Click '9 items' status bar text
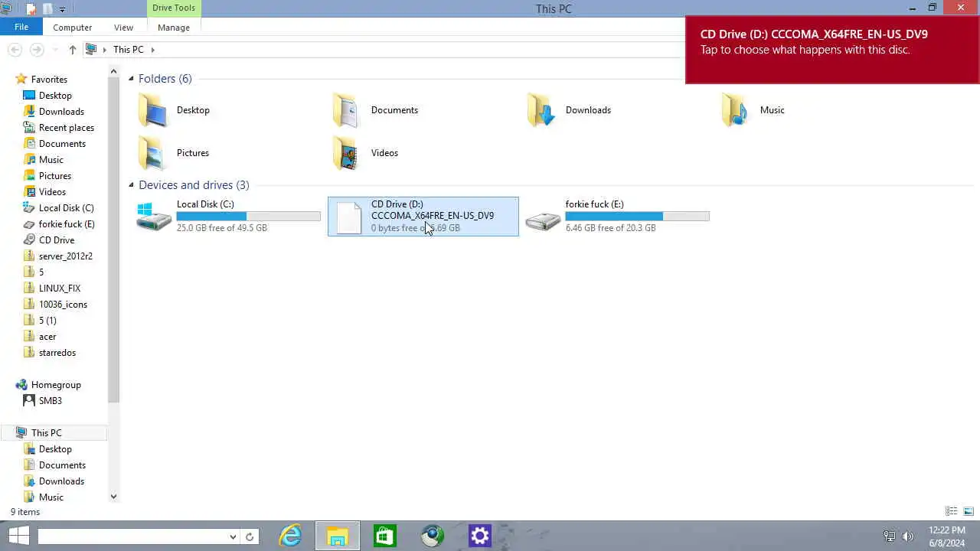The height and width of the screenshot is (551, 980). tap(25, 512)
